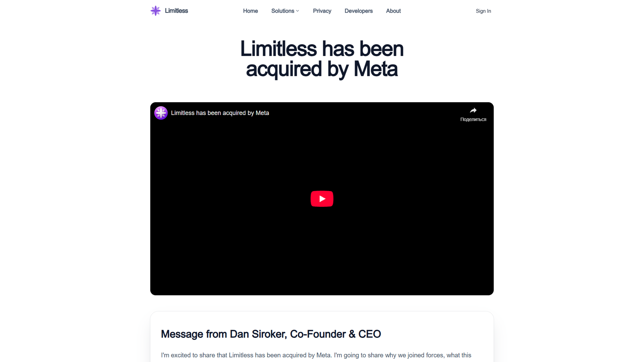Open the About page
The width and height of the screenshot is (644, 362).
[x=393, y=11]
